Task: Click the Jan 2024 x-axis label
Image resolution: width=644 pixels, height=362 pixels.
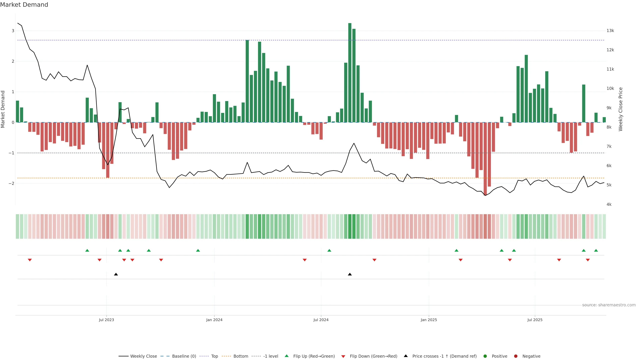Action: [214, 320]
